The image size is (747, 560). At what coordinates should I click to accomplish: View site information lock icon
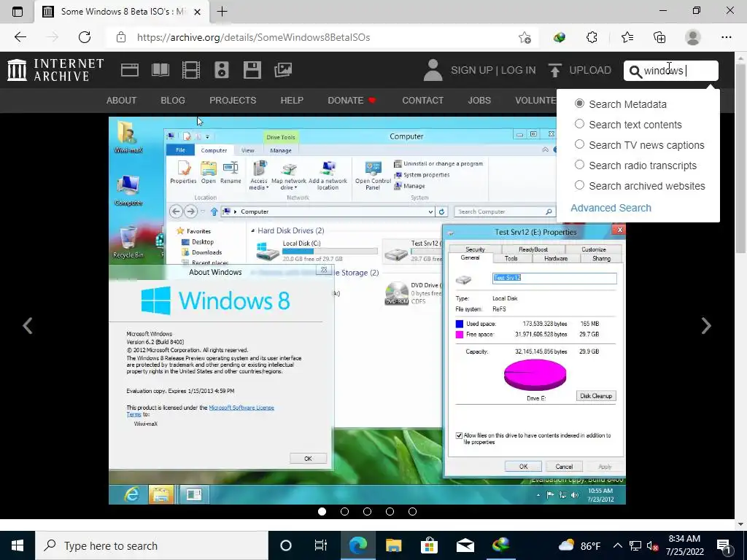[x=121, y=37]
